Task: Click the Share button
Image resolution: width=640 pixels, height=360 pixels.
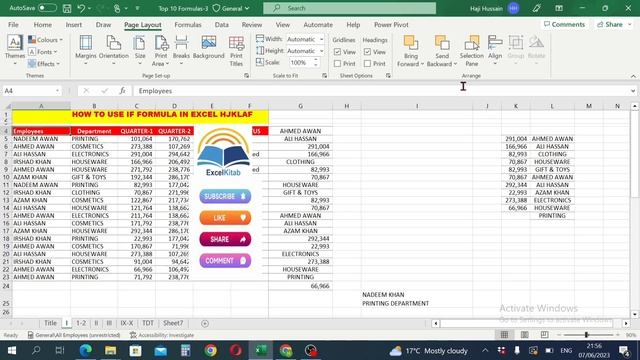Action: pyautogui.click(x=613, y=24)
